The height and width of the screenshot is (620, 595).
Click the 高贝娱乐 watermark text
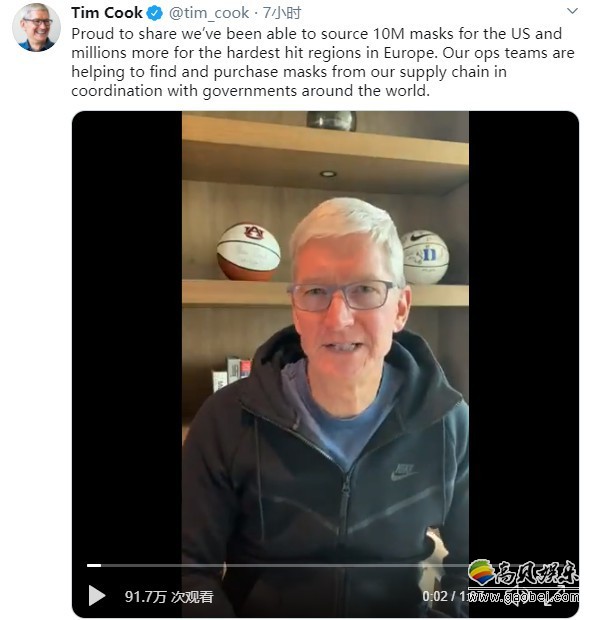click(536, 573)
